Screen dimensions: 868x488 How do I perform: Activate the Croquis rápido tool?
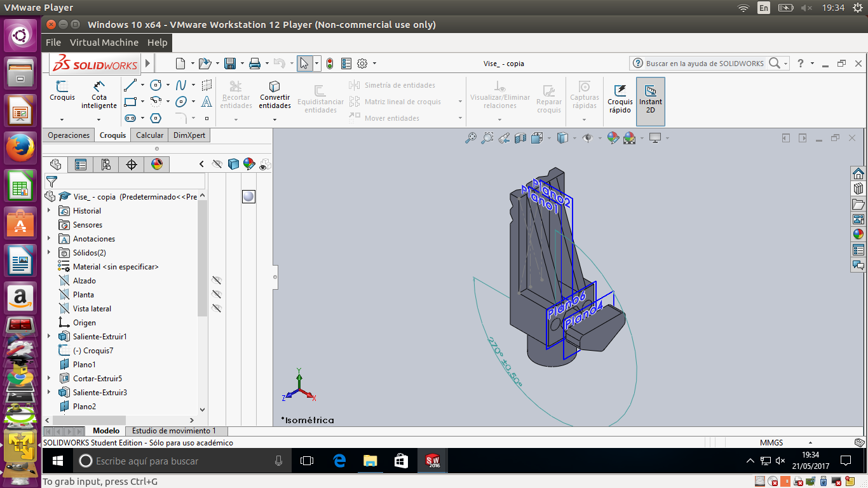620,98
